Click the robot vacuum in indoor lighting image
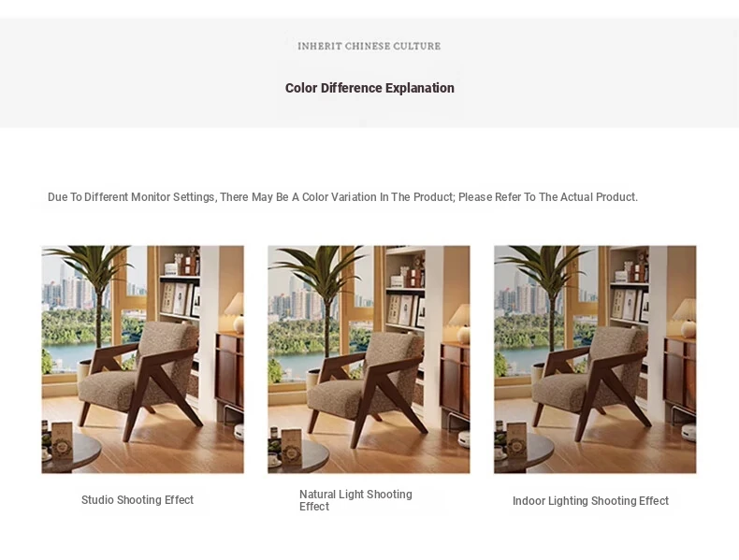The image size is (739, 560). [689, 432]
